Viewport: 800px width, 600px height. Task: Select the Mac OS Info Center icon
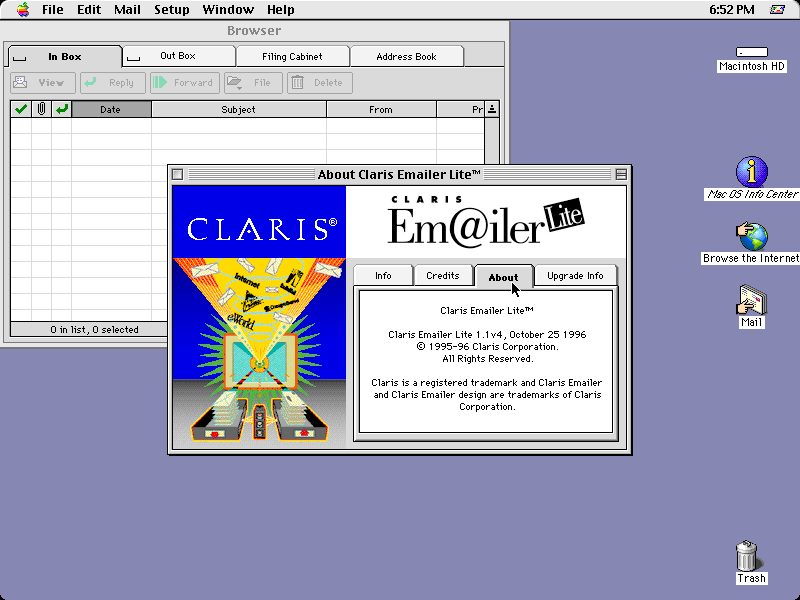(x=752, y=178)
